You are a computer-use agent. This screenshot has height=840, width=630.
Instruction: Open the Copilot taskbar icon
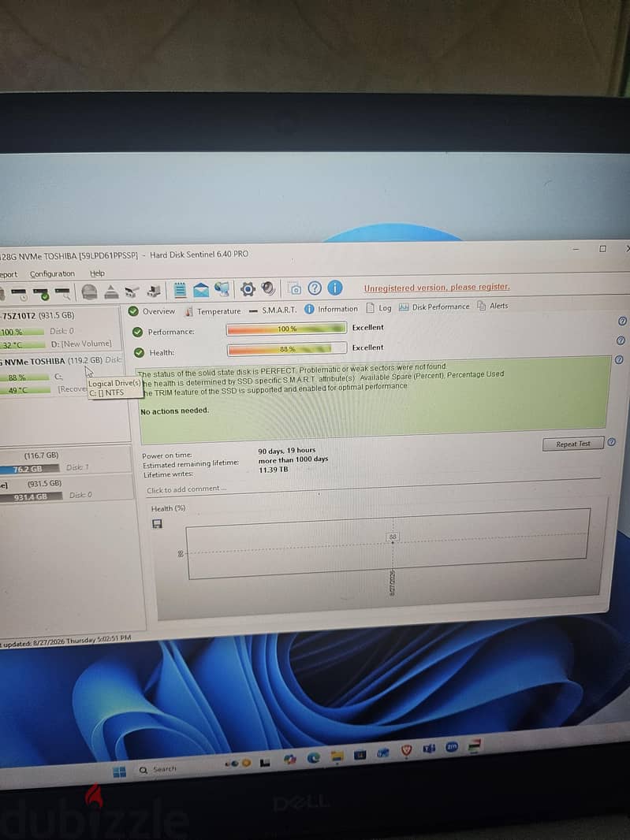289,760
